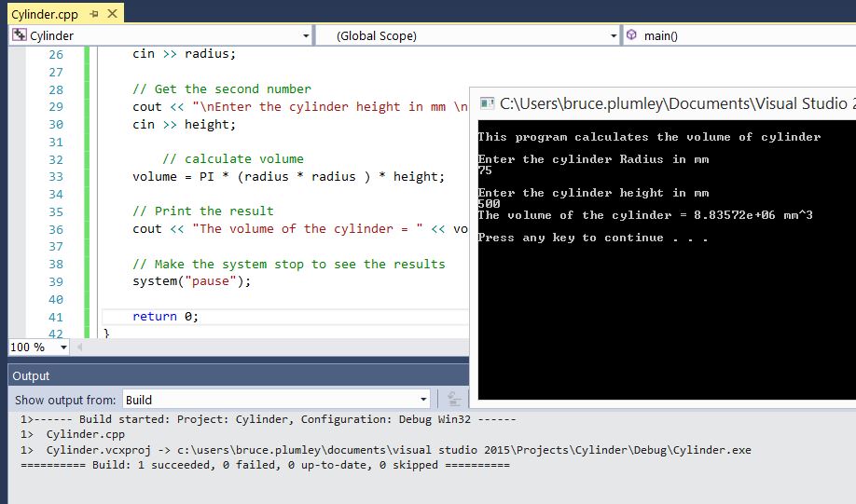
Task: Place cursor on the system("pause") line
Action: [x=192, y=281]
